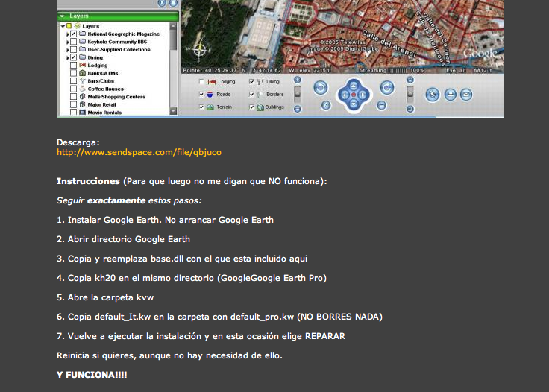Image resolution: width=549 pixels, height=392 pixels.
Task: Toggle the Roads checkbox below the map
Action: (x=201, y=95)
